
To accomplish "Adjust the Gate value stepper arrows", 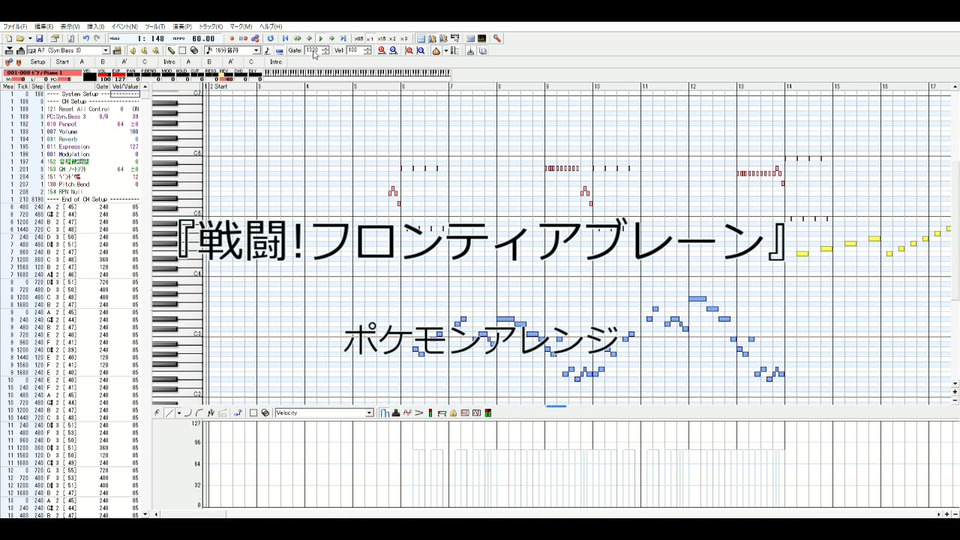I will 325,51.
